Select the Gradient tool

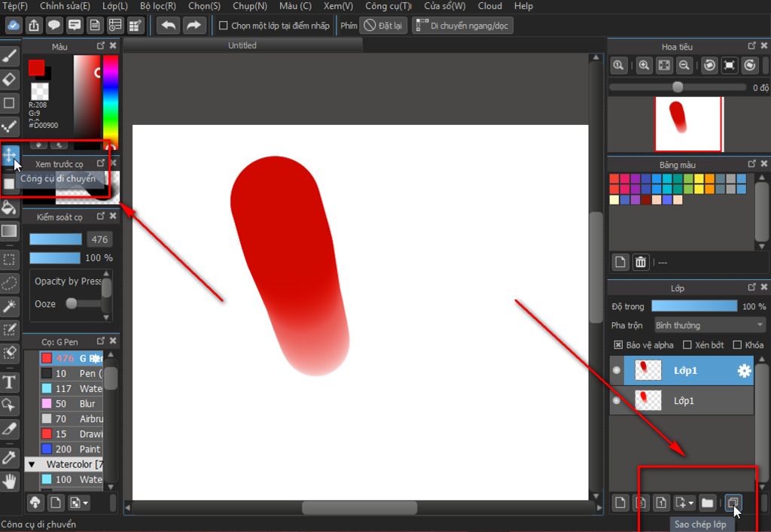pos(9,231)
